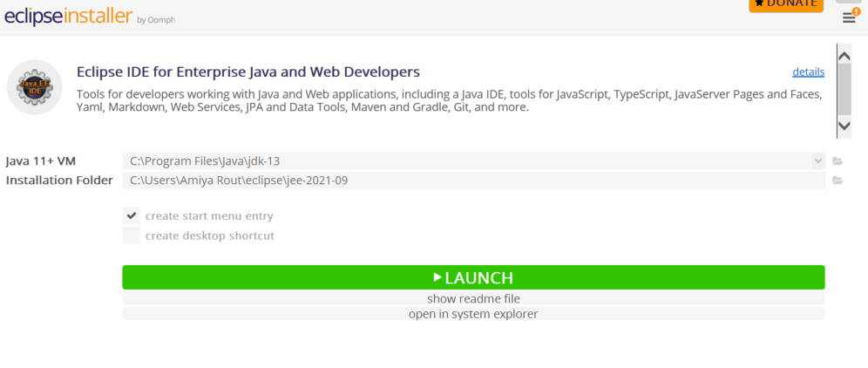Click the green LAUNCH button
The height and width of the screenshot is (368, 868).
pos(473,277)
